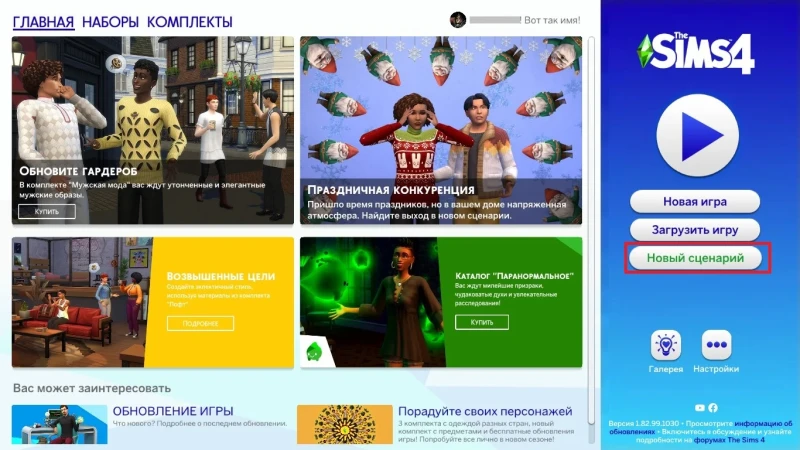800x450 pixels.
Task: Start the game with the big play button
Action: (x=697, y=136)
